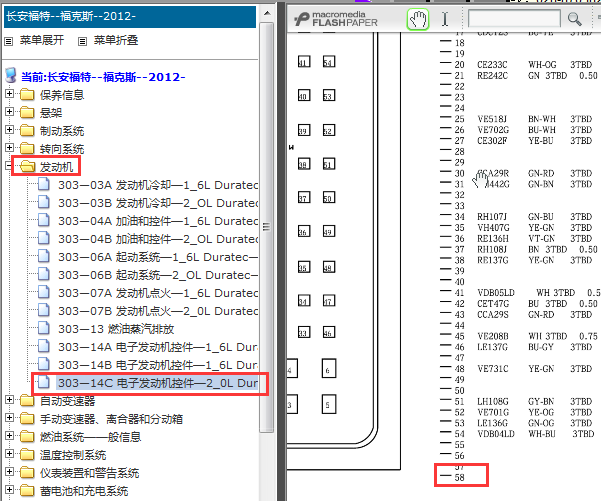Click the 燃油系统——一般信息 folder icon
Image resolution: width=601 pixels, height=501 pixels.
tap(27, 436)
